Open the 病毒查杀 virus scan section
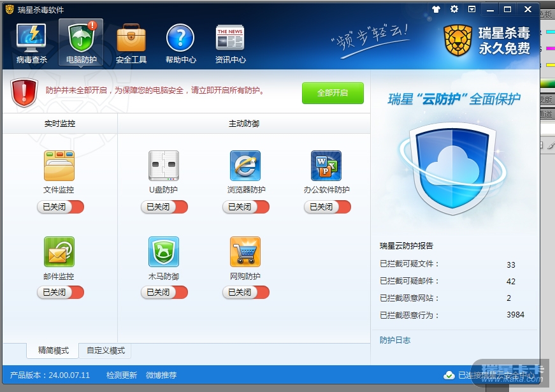555x392 pixels. point(31,43)
